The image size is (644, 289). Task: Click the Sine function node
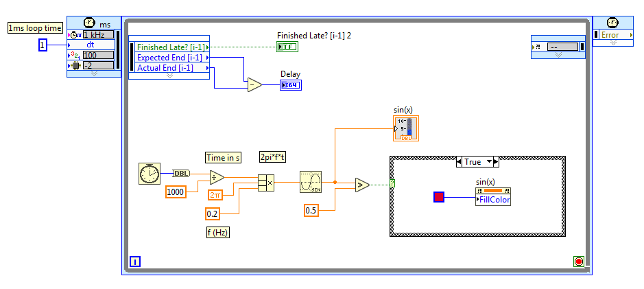(x=311, y=182)
